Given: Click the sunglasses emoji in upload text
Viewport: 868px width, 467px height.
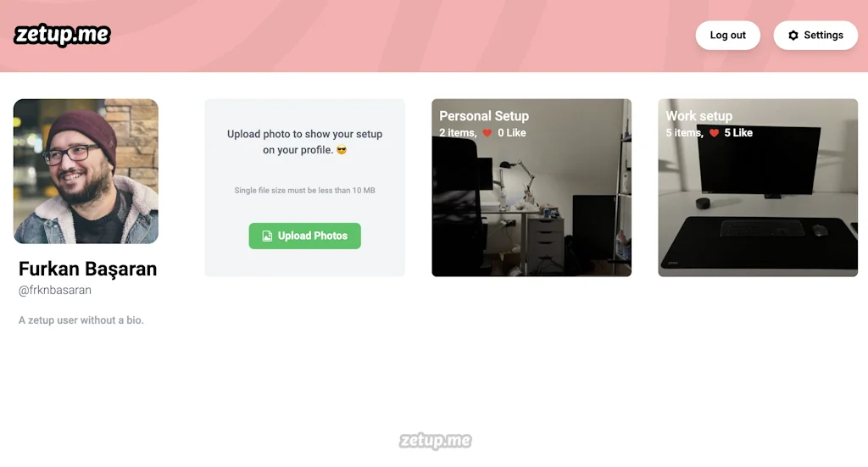Looking at the screenshot, I should coord(342,150).
